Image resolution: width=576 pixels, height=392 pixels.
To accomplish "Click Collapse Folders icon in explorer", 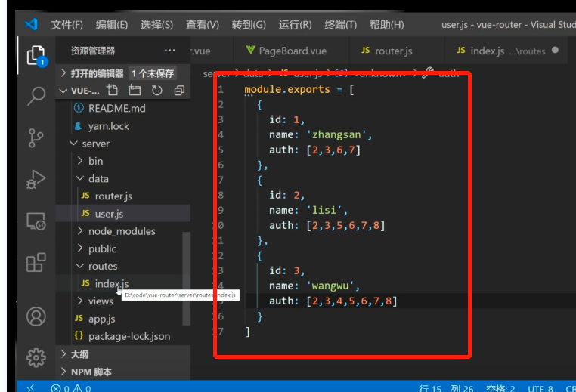I will [x=179, y=91].
